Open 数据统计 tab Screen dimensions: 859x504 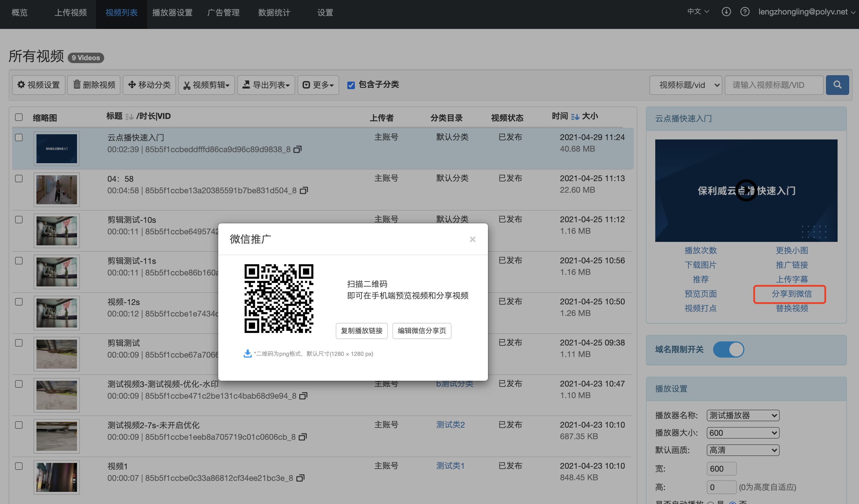click(274, 13)
